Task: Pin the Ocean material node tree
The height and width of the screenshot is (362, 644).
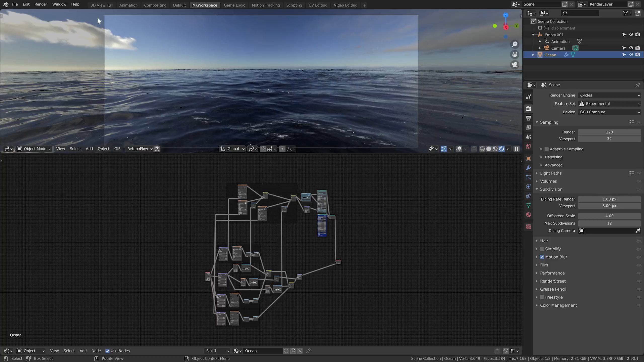Action: pos(308,351)
